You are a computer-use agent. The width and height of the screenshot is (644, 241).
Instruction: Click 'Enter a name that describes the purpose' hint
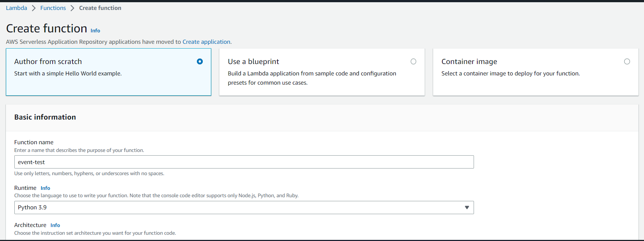tap(79, 150)
